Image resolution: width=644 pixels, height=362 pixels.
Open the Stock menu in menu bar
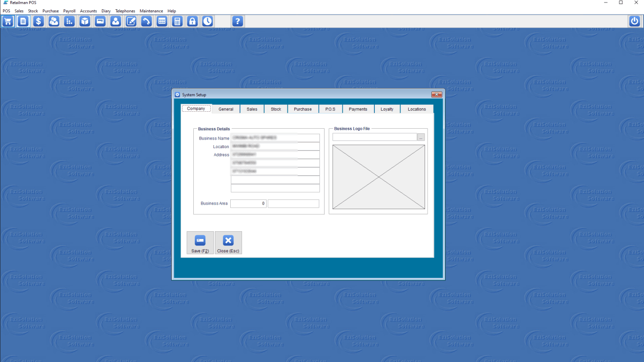tap(33, 11)
